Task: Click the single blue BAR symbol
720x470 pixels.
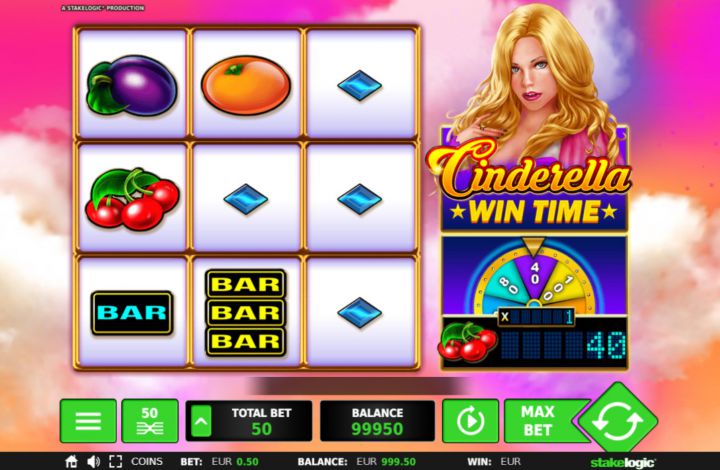Action: pyautogui.click(x=132, y=313)
